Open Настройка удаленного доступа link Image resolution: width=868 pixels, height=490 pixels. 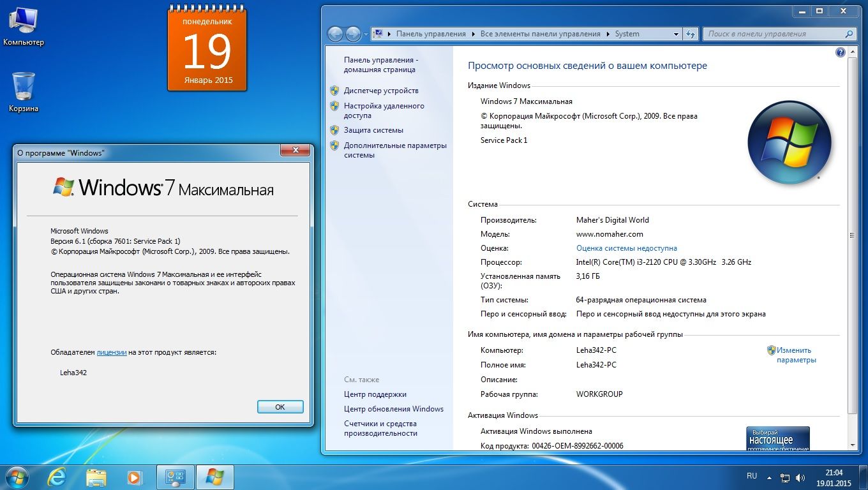(384, 110)
